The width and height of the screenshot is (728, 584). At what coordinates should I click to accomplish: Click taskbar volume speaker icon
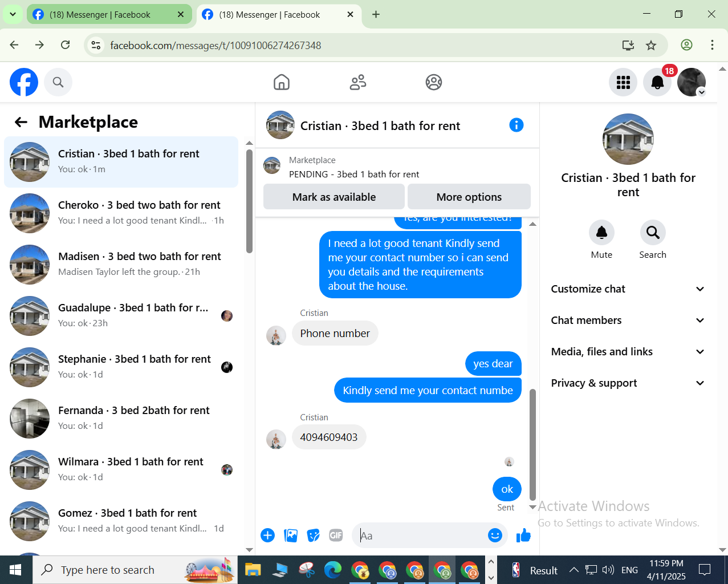[x=608, y=570]
